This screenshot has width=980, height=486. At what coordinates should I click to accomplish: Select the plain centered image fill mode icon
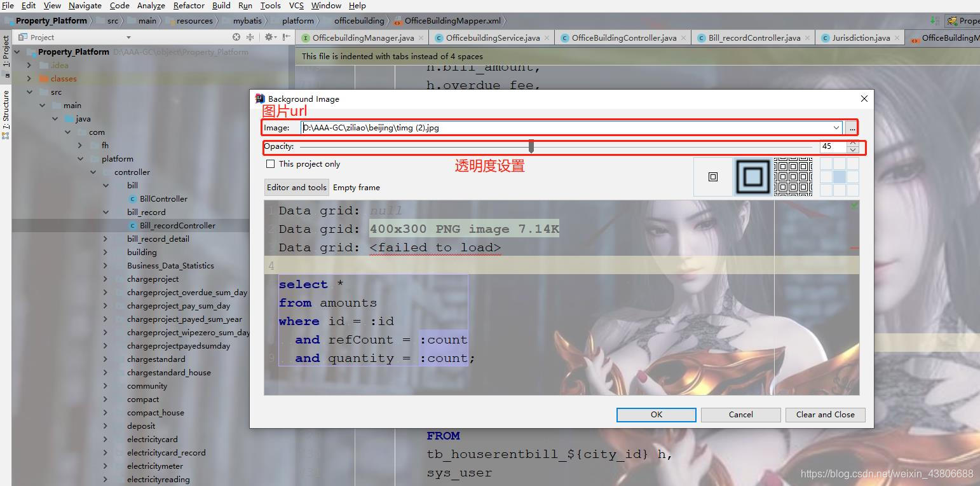[713, 177]
